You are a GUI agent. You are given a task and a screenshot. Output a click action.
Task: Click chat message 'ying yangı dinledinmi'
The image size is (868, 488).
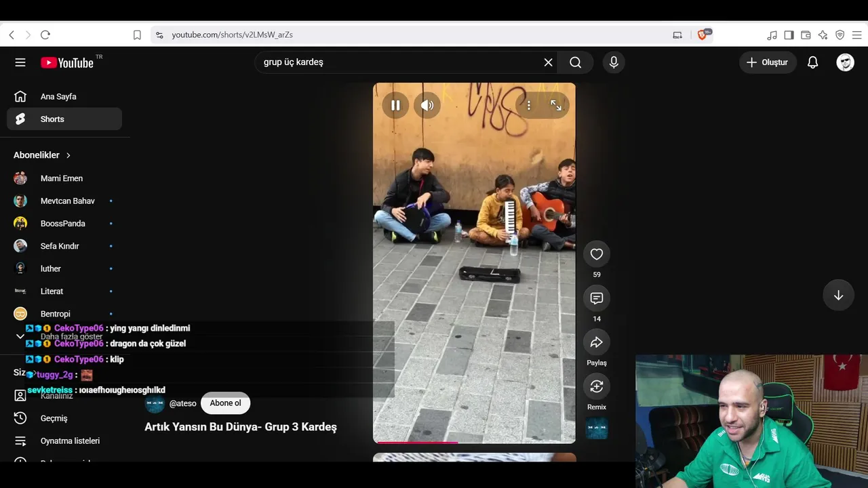(x=150, y=328)
